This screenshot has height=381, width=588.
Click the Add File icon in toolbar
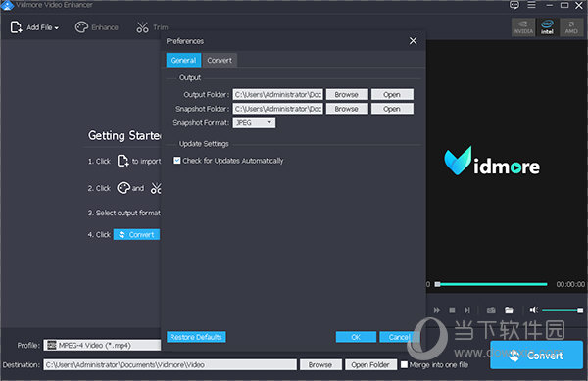point(16,27)
